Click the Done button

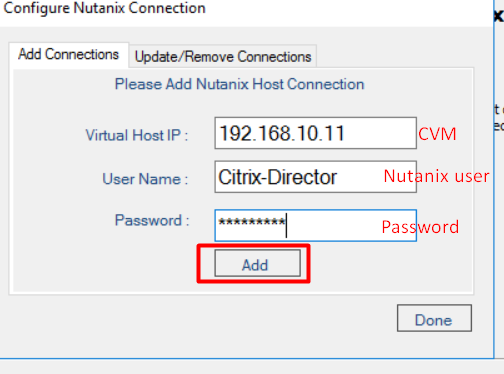(x=434, y=318)
